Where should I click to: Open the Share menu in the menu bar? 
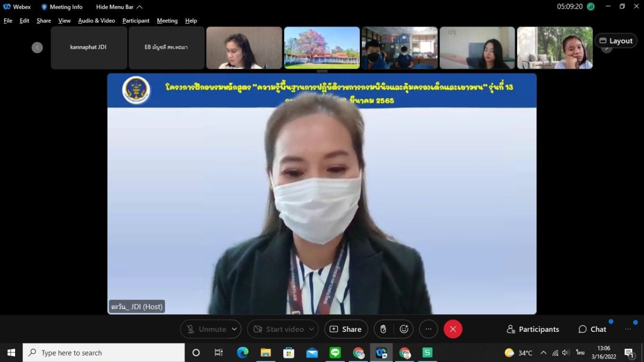point(44,21)
